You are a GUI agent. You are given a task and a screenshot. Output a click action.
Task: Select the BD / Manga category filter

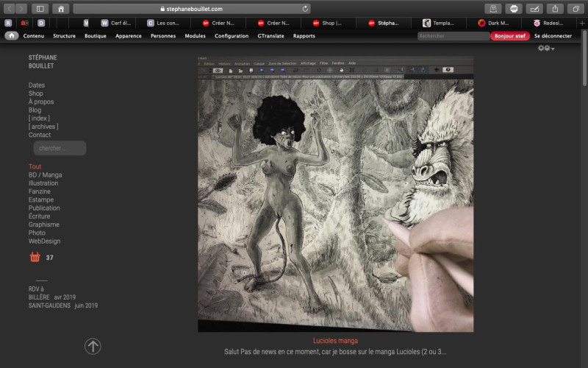[45, 175]
